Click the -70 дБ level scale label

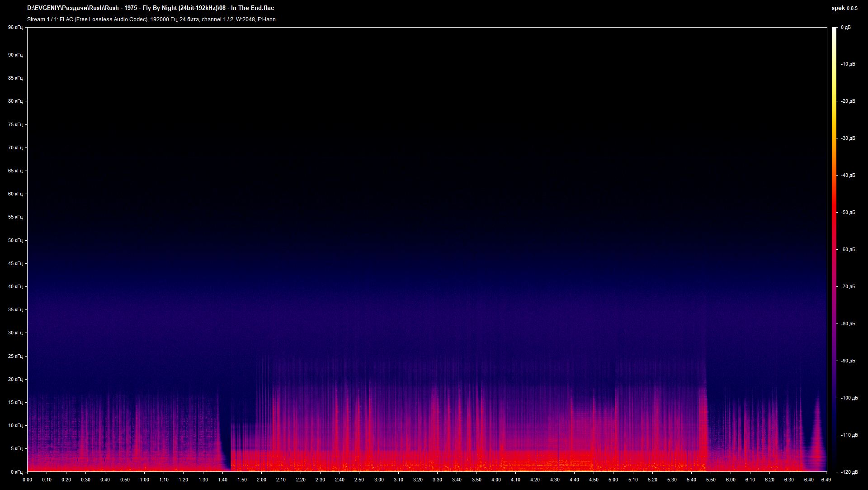[x=848, y=287]
